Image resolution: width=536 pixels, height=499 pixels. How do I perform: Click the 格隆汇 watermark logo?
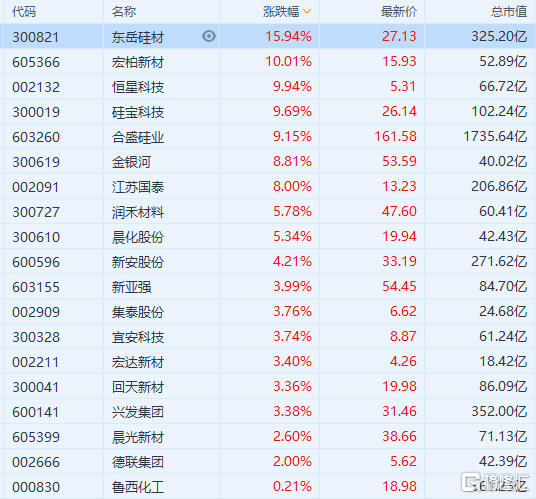coord(495,482)
